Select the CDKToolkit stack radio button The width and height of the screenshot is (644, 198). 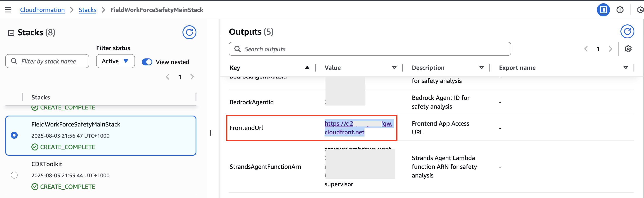click(x=14, y=175)
